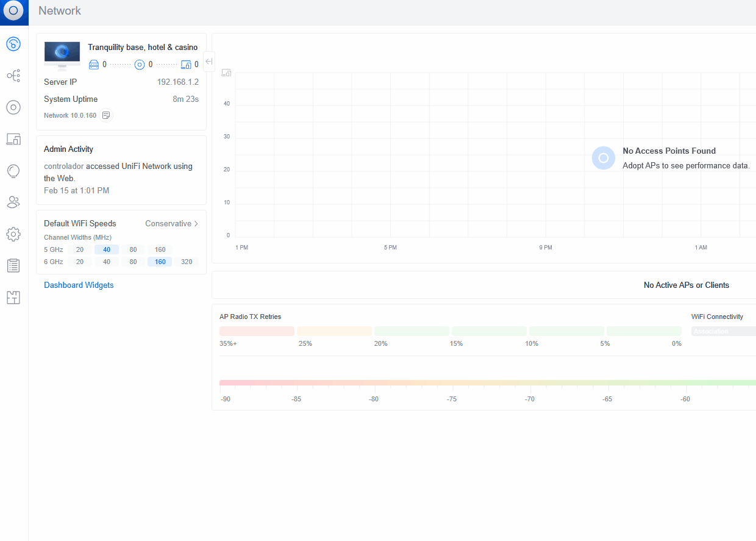Viewport: 756px width, 541px height.
Task: Open Client Devices from the sidebar
Action: [x=13, y=139]
